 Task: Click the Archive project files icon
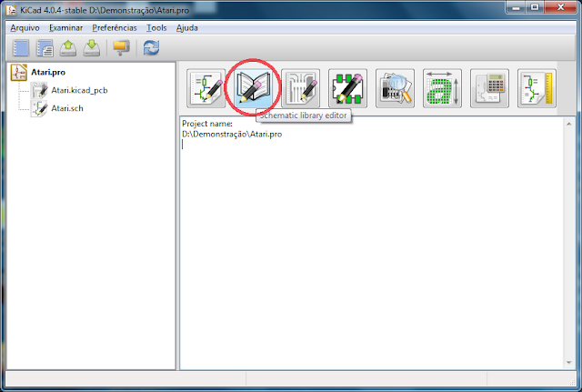(121, 48)
